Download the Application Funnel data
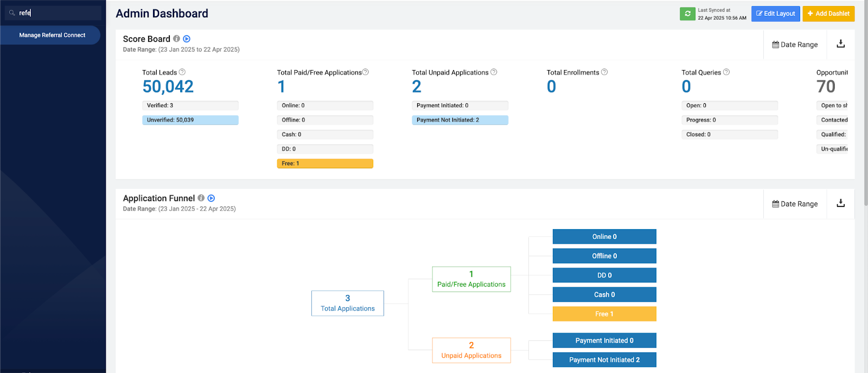Image resolution: width=868 pixels, height=373 pixels. [x=840, y=203]
